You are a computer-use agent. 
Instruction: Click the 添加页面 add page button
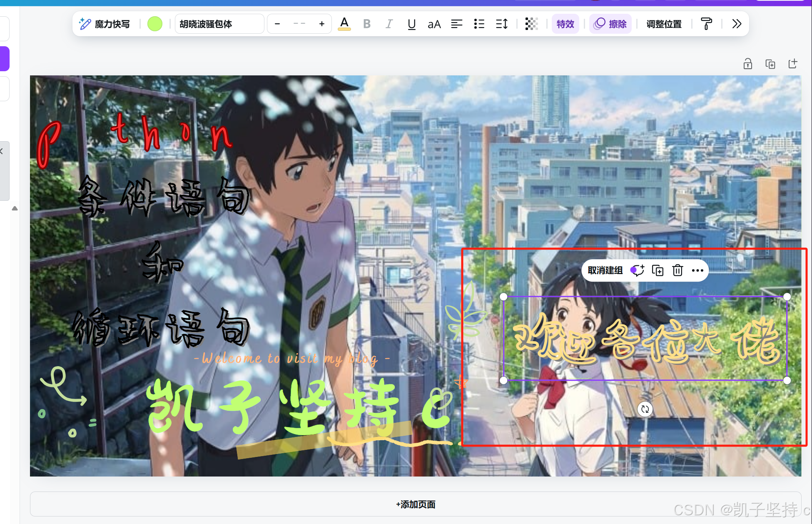coord(415,504)
